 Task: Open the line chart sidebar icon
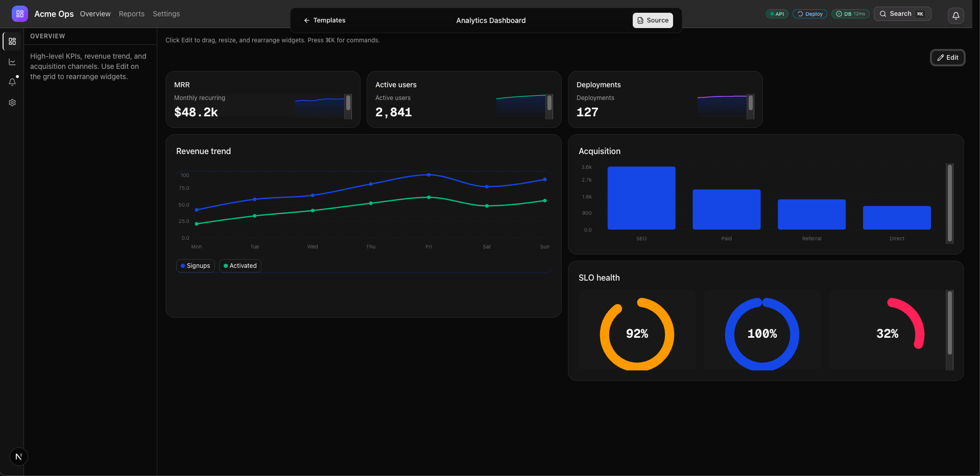(x=12, y=62)
